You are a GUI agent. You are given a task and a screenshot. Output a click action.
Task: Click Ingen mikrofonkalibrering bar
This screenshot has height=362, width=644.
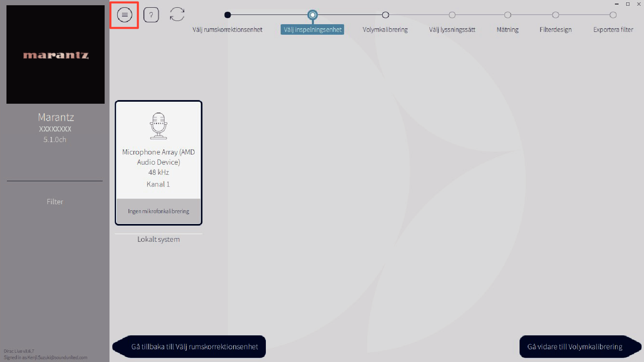tap(158, 211)
